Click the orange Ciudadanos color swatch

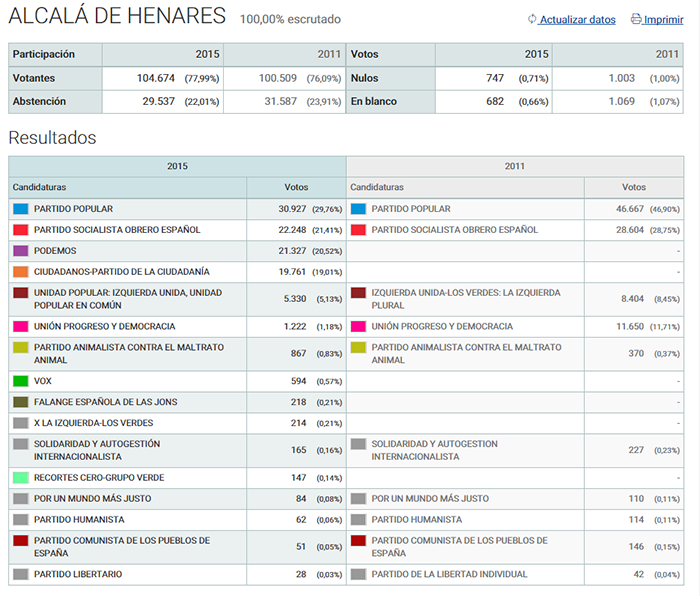click(x=21, y=272)
